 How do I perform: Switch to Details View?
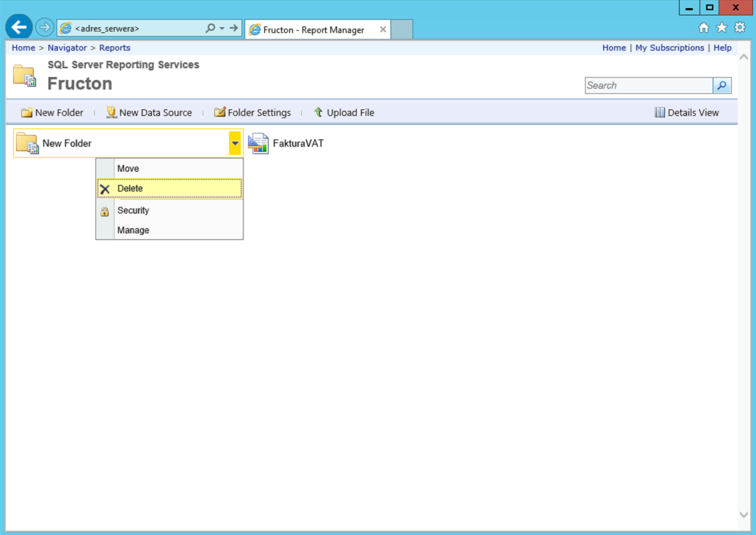(686, 112)
